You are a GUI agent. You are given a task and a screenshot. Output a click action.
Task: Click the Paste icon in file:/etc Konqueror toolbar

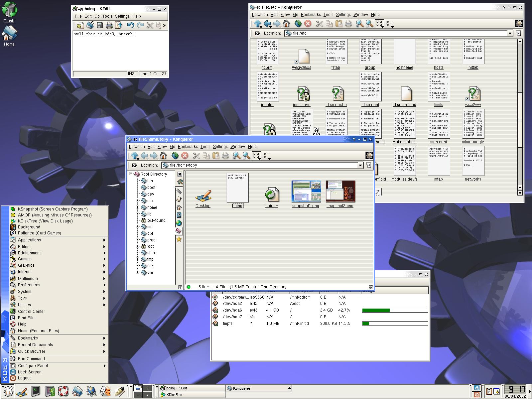point(339,24)
